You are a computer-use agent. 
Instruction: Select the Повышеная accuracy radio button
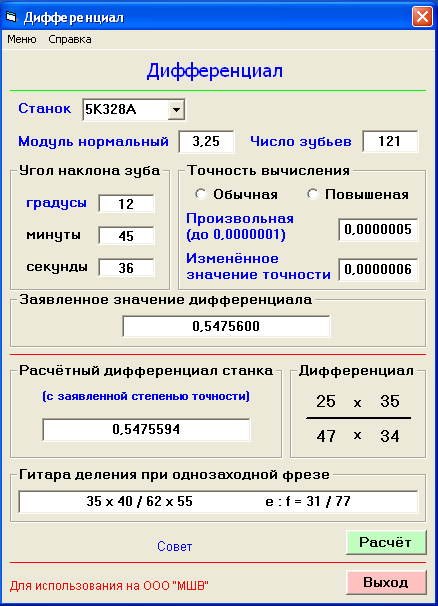click(x=313, y=194)
